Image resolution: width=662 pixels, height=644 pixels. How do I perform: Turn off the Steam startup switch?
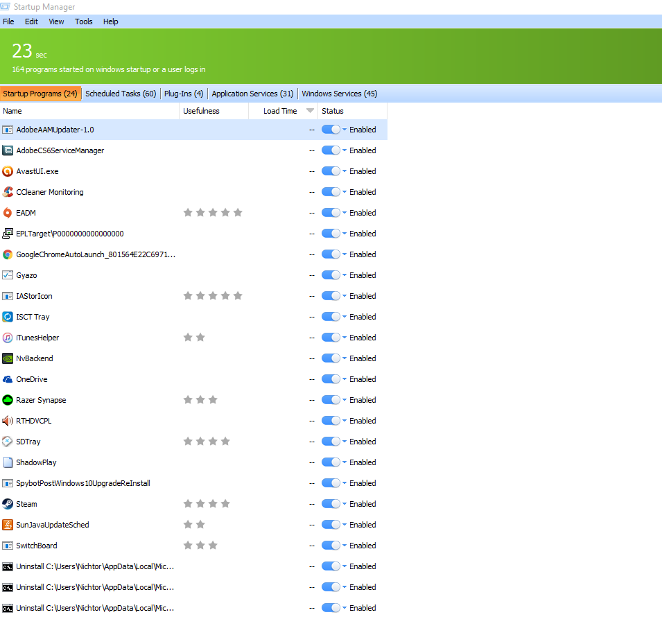[x=331, y=504]
